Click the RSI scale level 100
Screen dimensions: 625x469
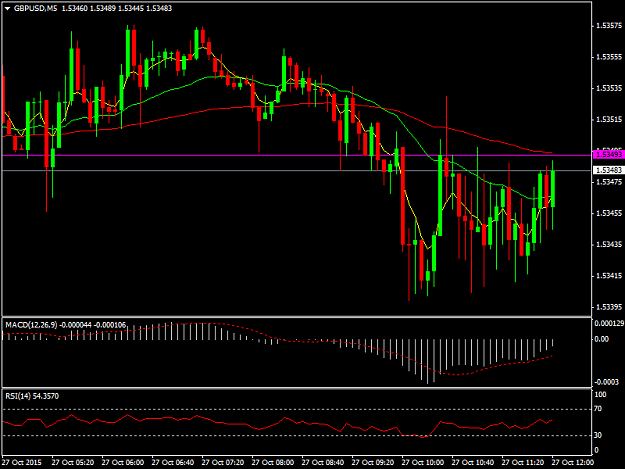coord(600,394)
